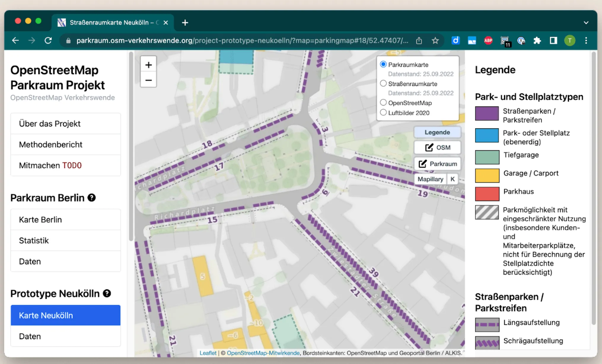The height and width of the screenshot is (364, 602).
Task: Click the blue Park- oder Stellplatz swatch
Action: pos(487,135)
